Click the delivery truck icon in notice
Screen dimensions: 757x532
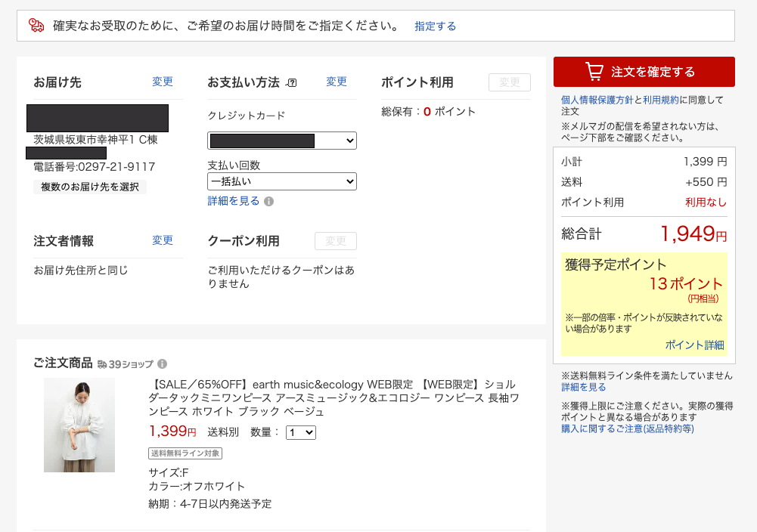point(36,26)
